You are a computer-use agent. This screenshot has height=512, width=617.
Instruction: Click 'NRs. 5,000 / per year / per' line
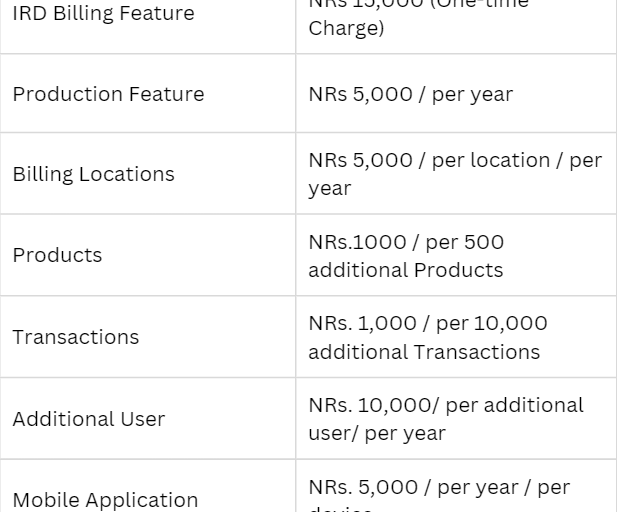[439, 487]
